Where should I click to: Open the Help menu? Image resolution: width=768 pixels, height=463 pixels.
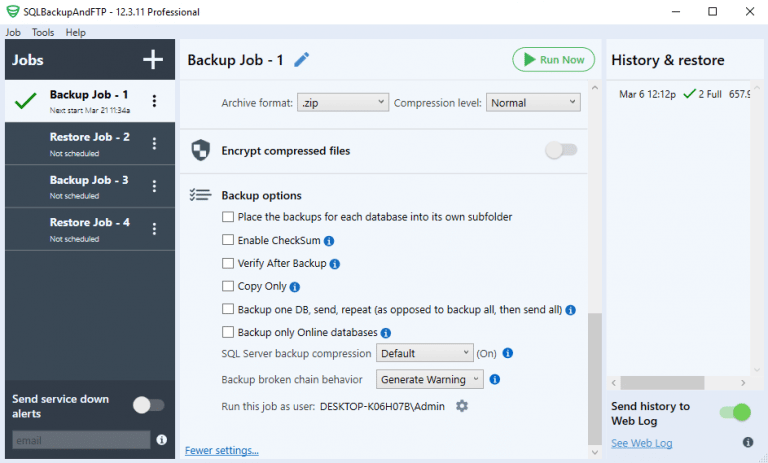[75, 32]
